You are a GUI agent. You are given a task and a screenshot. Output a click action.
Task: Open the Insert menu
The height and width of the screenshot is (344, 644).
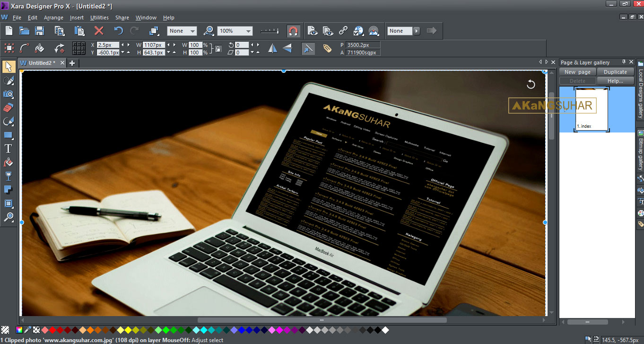coord(77,18)
